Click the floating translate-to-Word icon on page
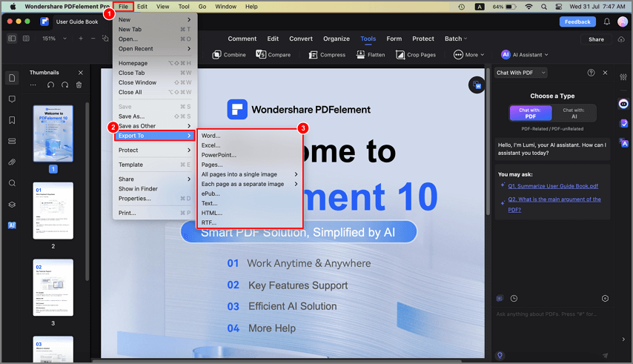 (477, 85)
